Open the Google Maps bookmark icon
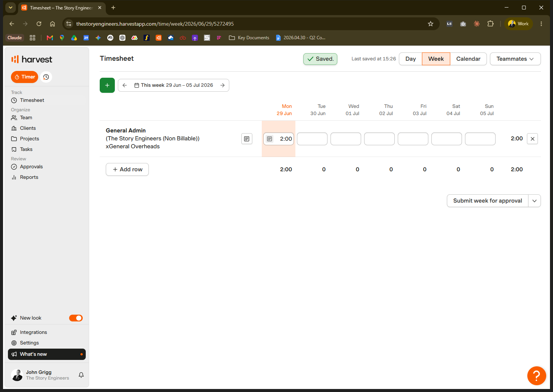The height and width of the screenshot is (392, 553). tap(62, 38)
